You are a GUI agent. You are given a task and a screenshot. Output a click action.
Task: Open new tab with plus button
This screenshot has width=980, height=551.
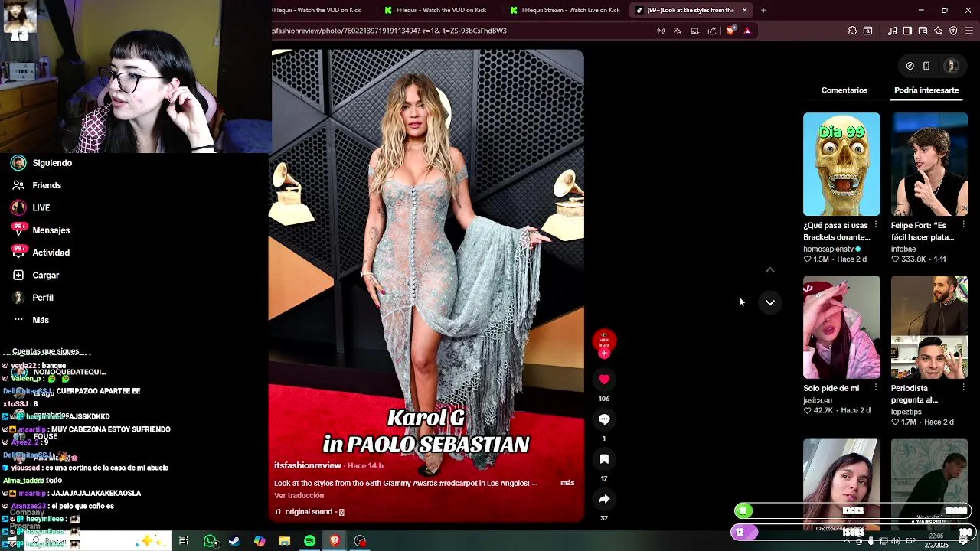tap(763, 10)
